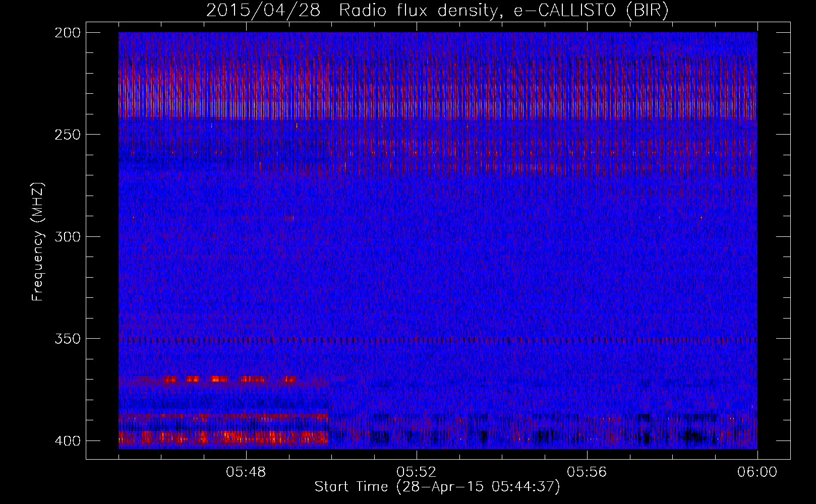Click the plot title mentioning e-CALLISTO (BIR)
816x504 pixels.
point(437,11)
